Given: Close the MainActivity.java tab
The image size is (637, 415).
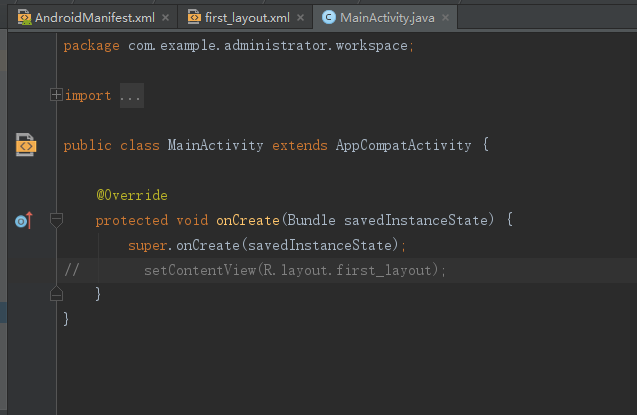Looking at the screenshot, I should tap(446, 17).
